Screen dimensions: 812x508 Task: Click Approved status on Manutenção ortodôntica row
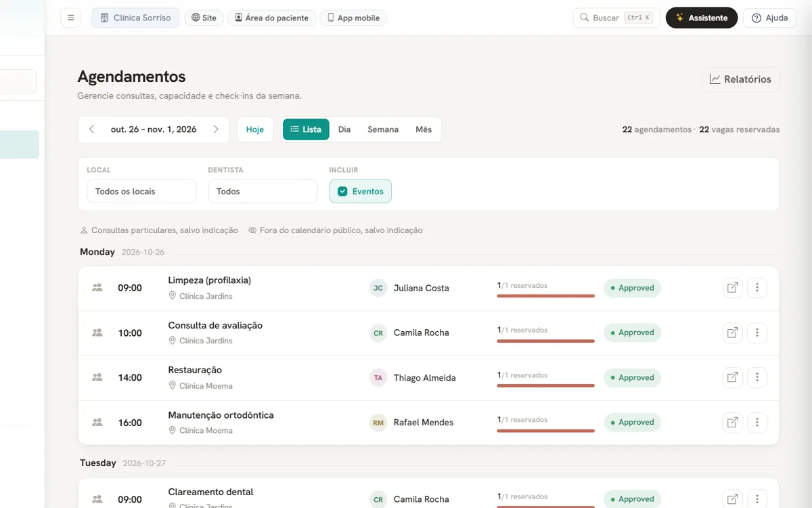click(x=632, y=422)
